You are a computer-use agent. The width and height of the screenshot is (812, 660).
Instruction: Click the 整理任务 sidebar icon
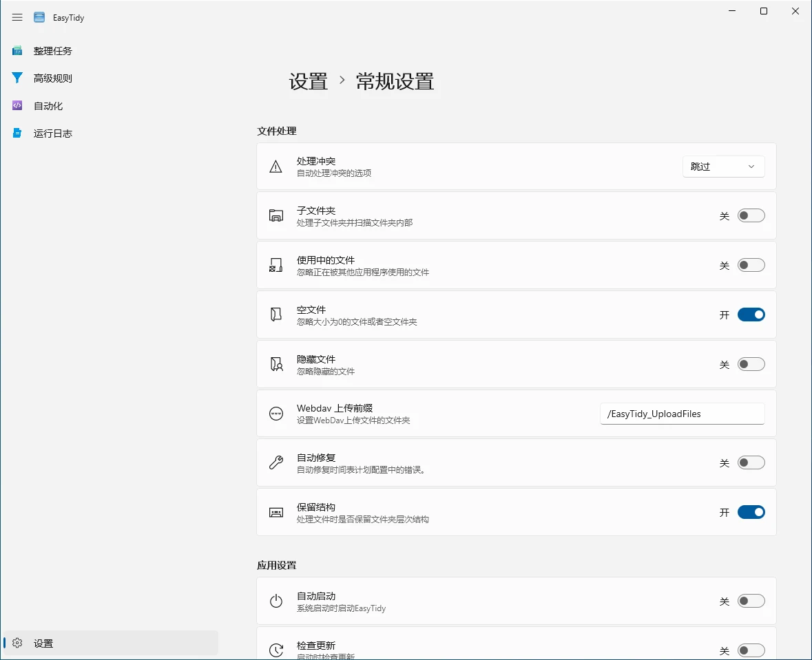point(17,51)
